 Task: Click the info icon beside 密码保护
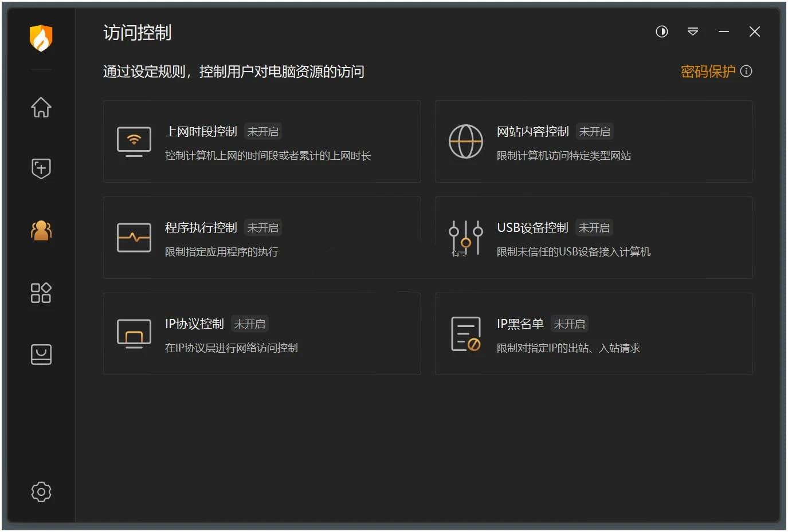(746, 71)
